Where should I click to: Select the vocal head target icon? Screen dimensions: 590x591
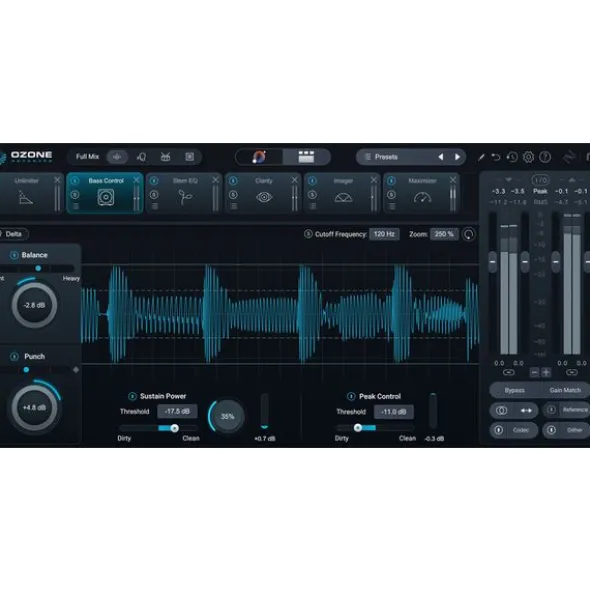click(142, 157)
